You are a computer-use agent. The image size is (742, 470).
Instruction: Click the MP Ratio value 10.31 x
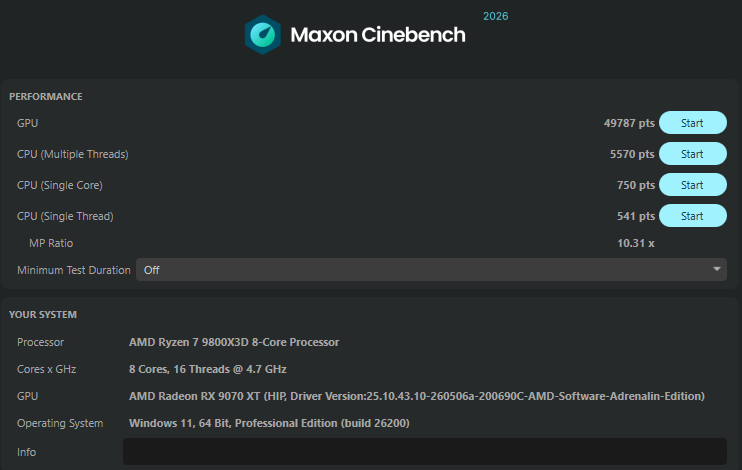coord(636,243)
